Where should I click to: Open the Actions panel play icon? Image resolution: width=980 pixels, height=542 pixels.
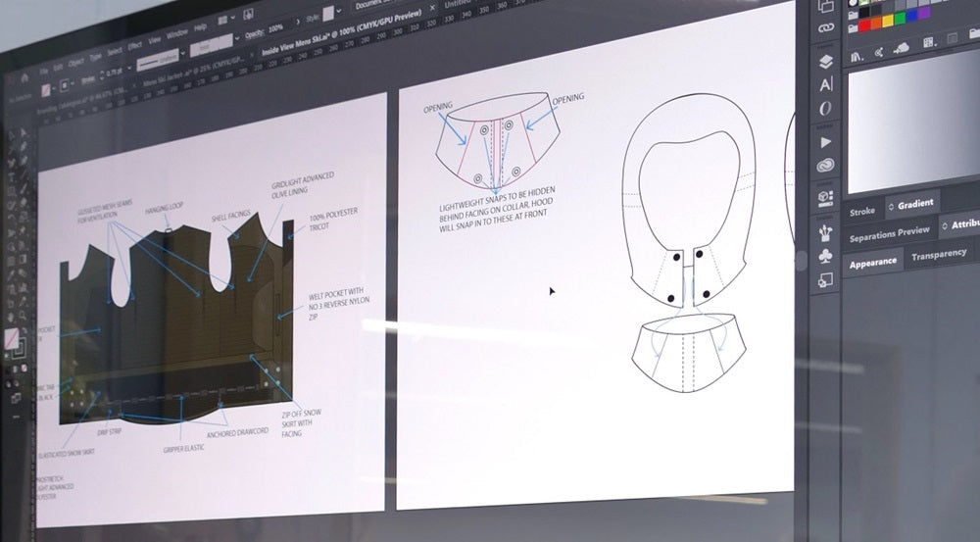[826, 143]
